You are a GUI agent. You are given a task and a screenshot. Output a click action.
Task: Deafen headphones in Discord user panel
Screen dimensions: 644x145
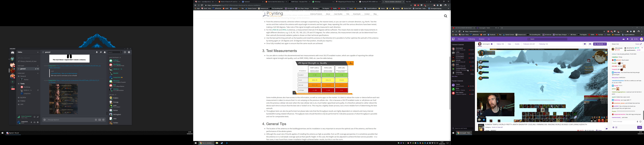coord(35,122)
